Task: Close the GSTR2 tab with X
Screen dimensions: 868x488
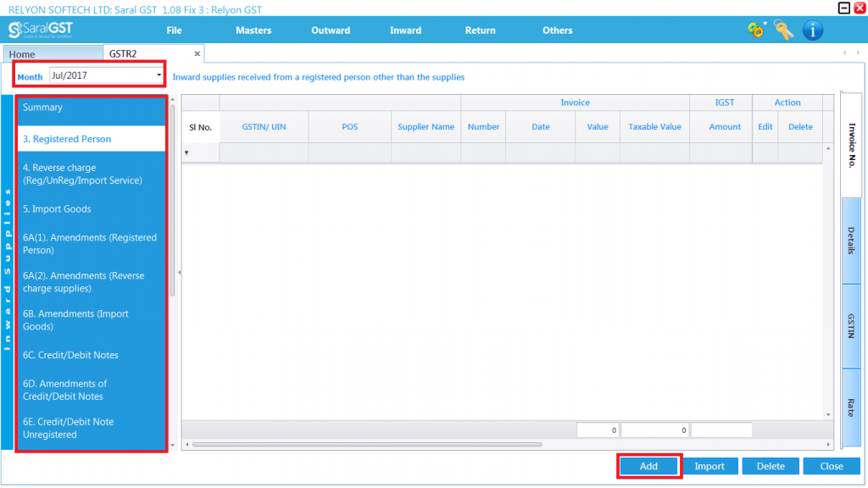Action: (197, 53)
